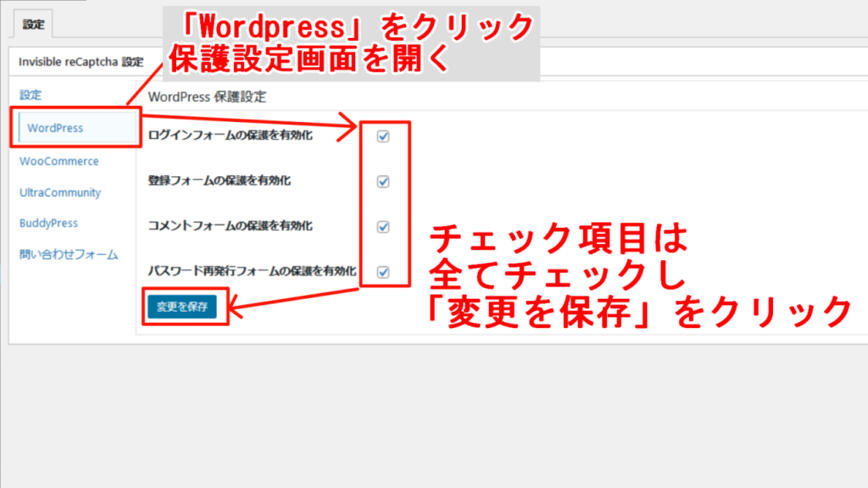Select the 設定 link in the sidebar
Screen dimensions: 868x488
coord(31,95)
